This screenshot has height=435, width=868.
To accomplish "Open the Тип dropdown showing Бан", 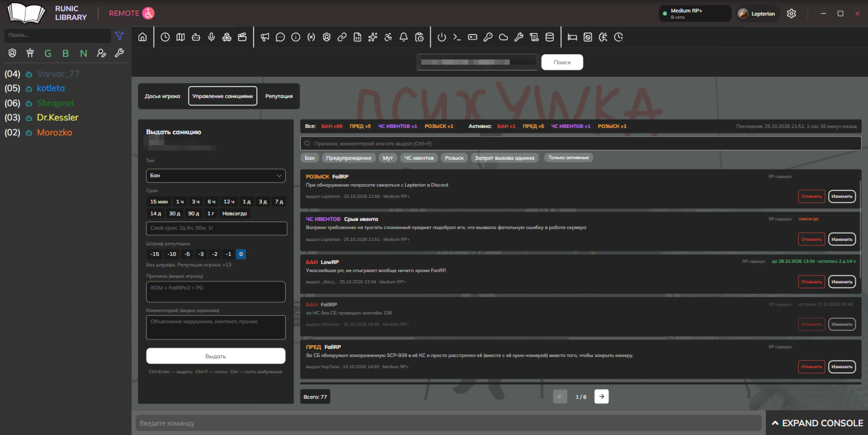I will pos(216,176).
